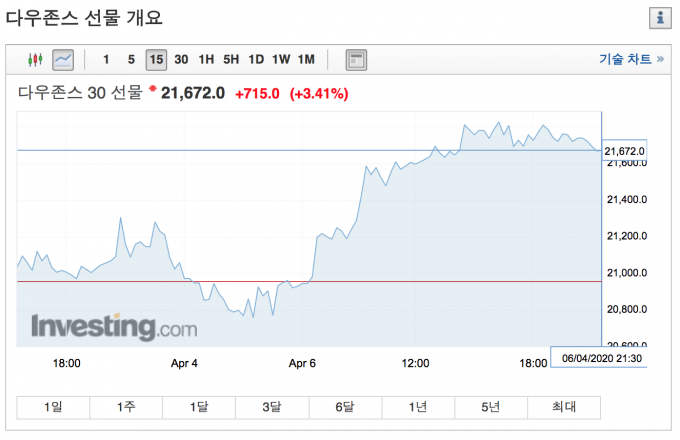
Task: Select the 5 minute interval
Action: [131, 60]
